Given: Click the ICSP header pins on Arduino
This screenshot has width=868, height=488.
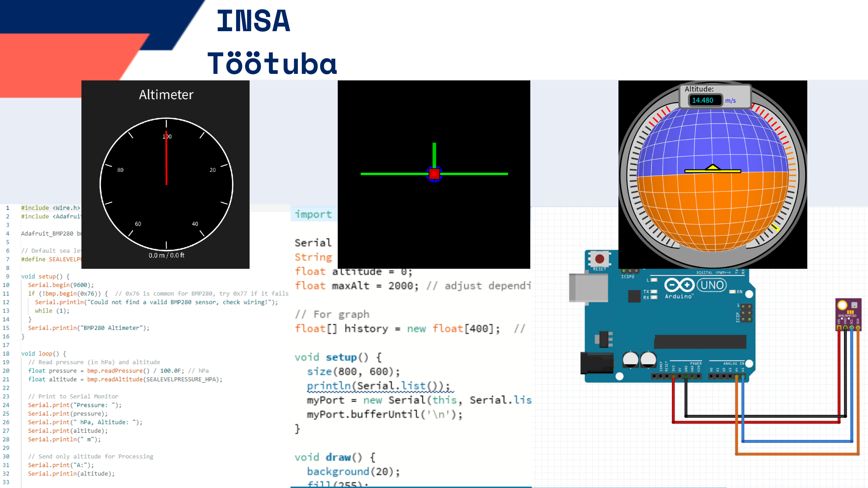Looking at the screenshot, I should 746,313.
